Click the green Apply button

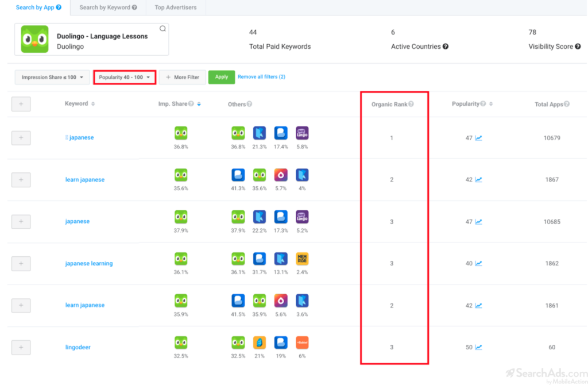[221, 77]
